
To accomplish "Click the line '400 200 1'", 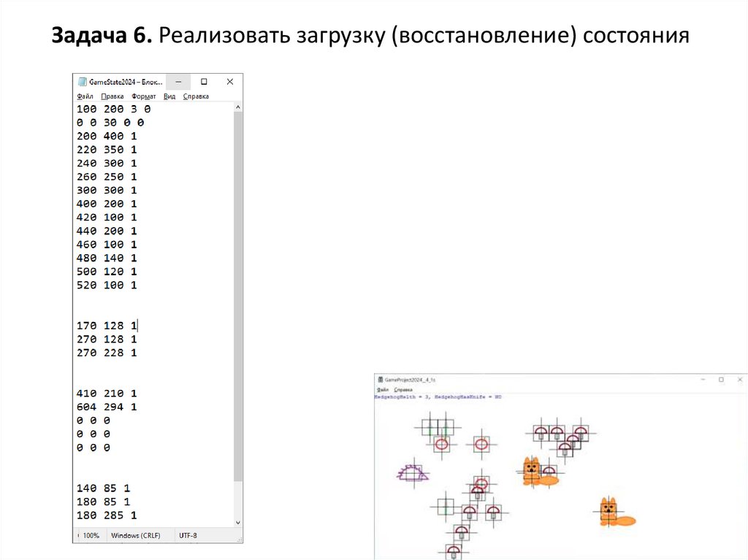I will point(107,204).
